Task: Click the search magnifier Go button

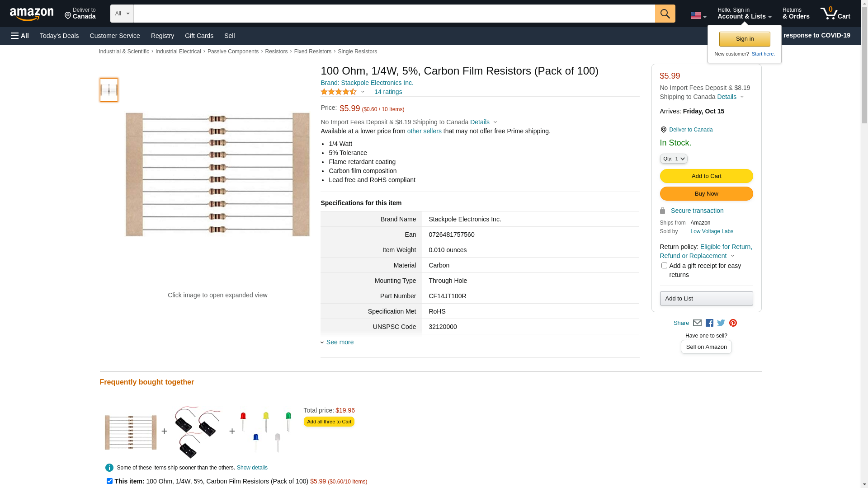Action: pyautogui.click(x=665, y=14)
